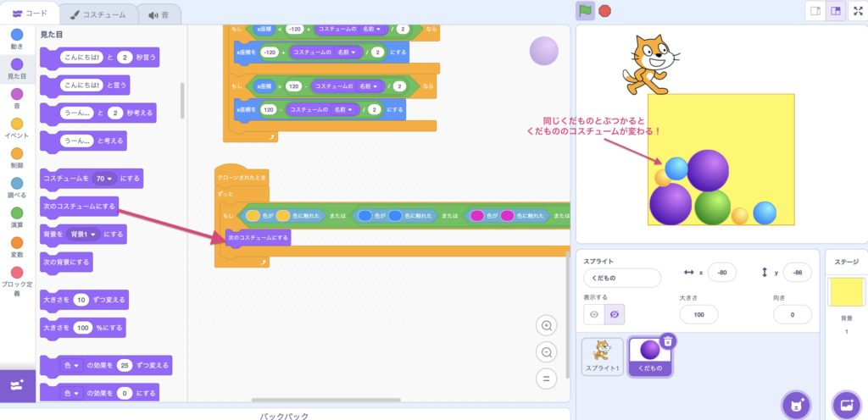This screenshot has width=868, height=420.
Task: Click palette block 次のコスチュームにする
Action: 79,207
